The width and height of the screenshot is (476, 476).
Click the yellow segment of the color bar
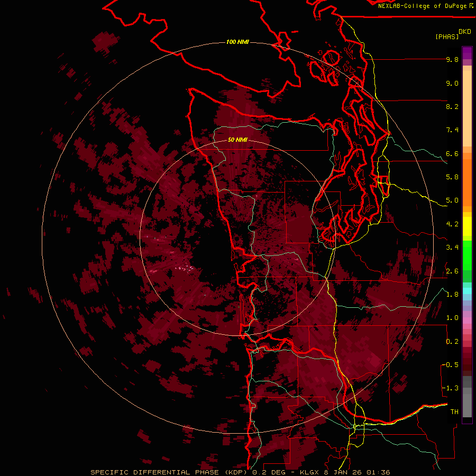(x=467, y=226)
